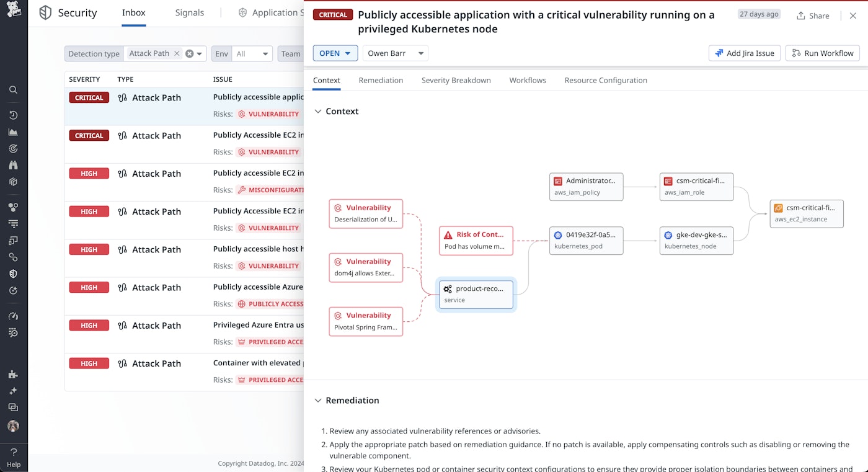Click the orange icon on the aws_ec2_instance node
Image resolution: width=868 pixels, height=472 pixels.
pos(778,208)
